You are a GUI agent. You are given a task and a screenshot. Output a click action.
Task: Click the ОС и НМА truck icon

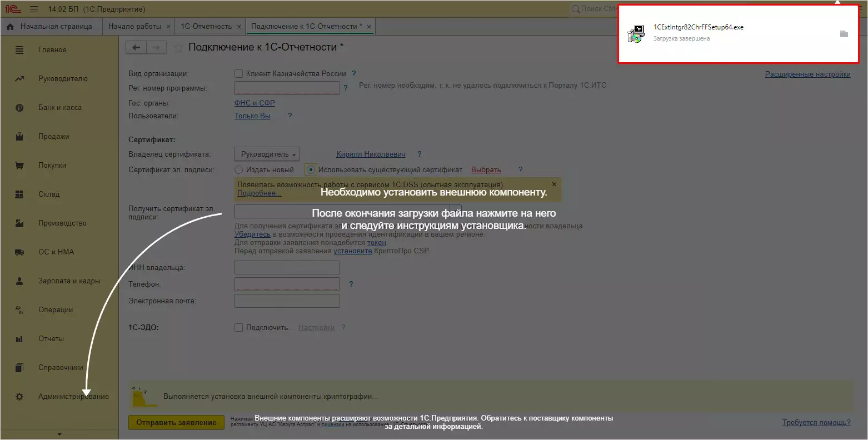(19, 252)
